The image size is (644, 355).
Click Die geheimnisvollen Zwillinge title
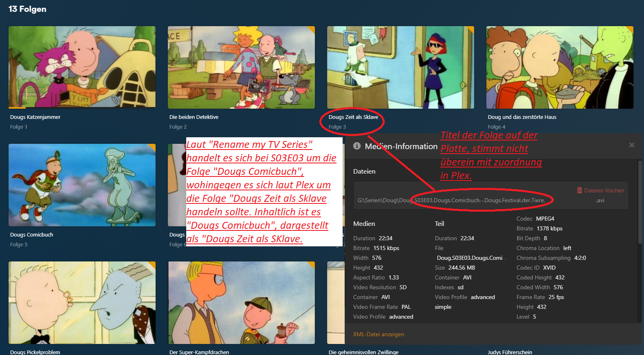363,352
